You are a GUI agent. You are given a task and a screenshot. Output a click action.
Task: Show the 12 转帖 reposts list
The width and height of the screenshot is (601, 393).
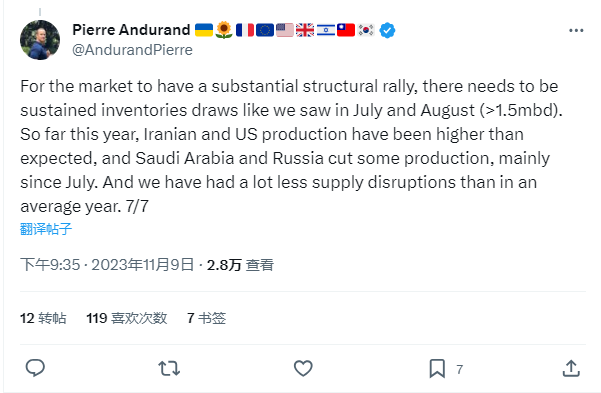coord(43,318)
